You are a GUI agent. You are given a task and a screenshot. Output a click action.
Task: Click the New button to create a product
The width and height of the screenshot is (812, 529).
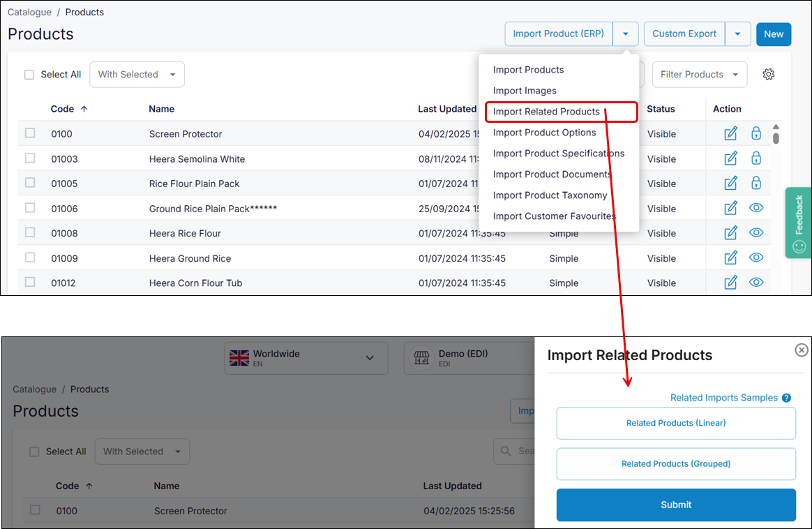774,33
